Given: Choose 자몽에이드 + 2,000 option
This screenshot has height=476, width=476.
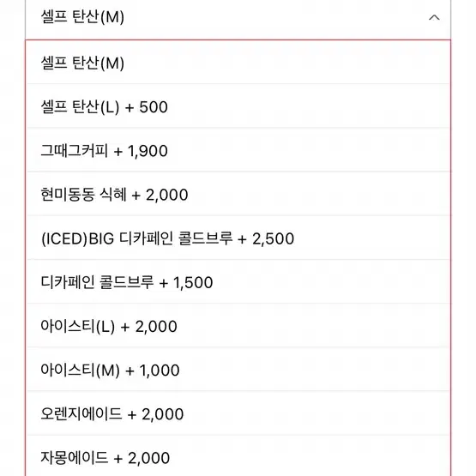Looking at the screenshot, I should pyautogui.click(x=238, y=456).
